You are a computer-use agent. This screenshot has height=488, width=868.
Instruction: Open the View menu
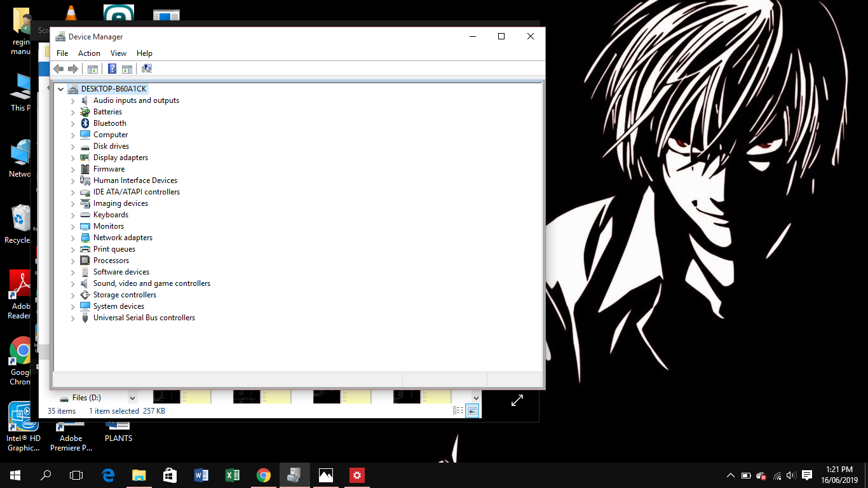(x=118, y=53)
